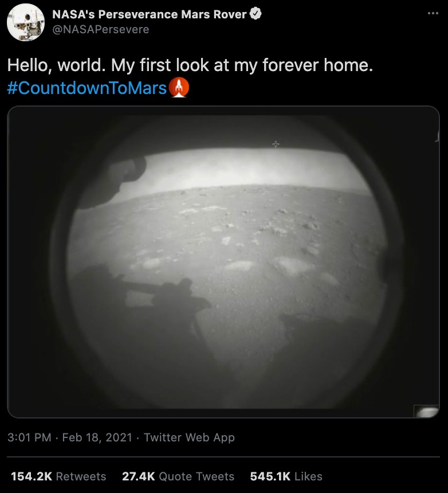The image size is (448, 493).
Task: Open the Mars surface photo
Action: (x=223, y=262)
